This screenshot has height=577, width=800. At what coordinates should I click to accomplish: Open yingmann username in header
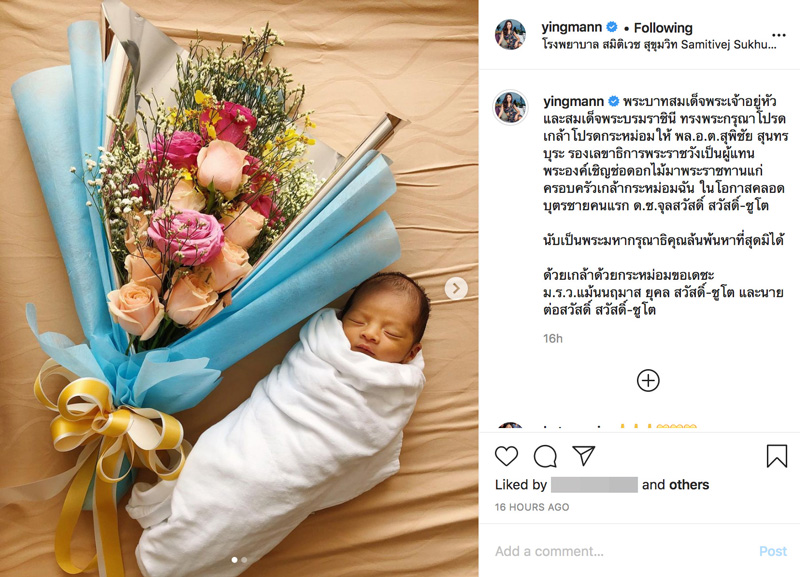click(571, 28)
